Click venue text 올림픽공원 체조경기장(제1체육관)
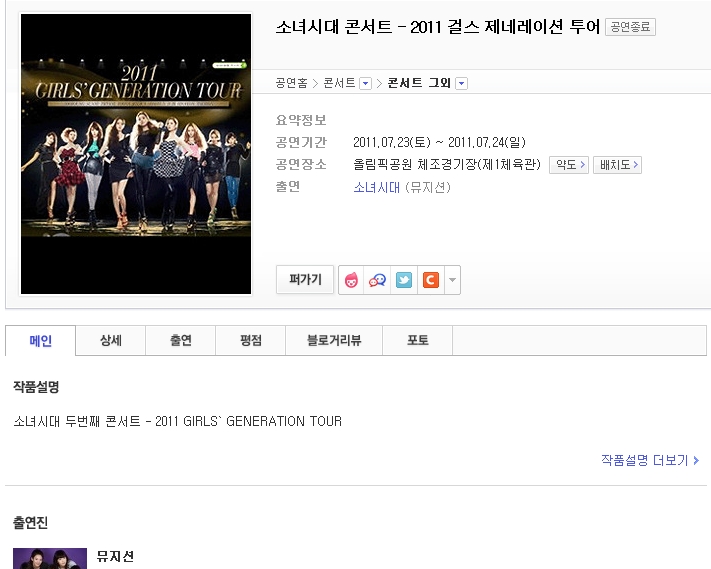The image size is (711, 569). pos(447,164)
